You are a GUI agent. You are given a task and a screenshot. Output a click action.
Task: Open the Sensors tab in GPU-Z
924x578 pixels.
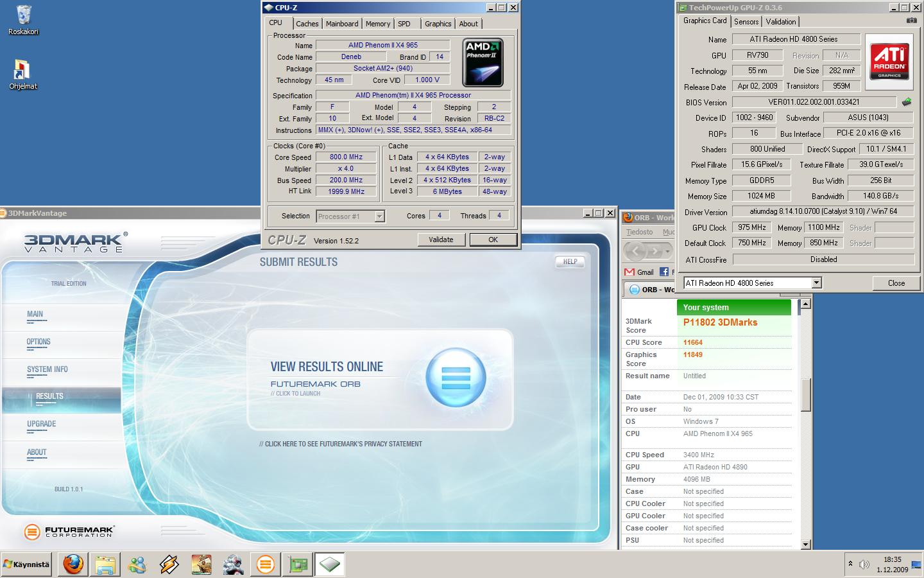(x=746, y=22)
